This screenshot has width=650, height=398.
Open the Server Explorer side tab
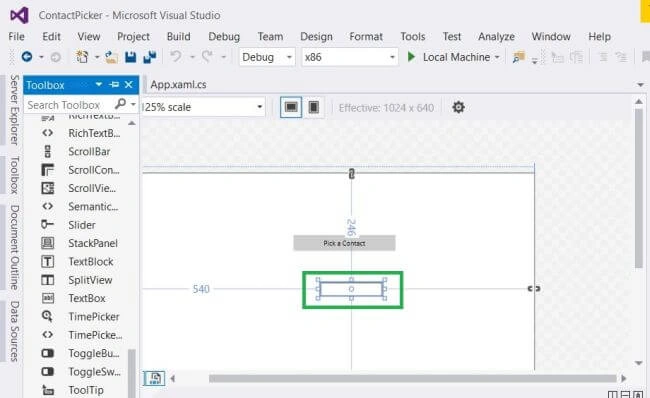tap(14, 110)
